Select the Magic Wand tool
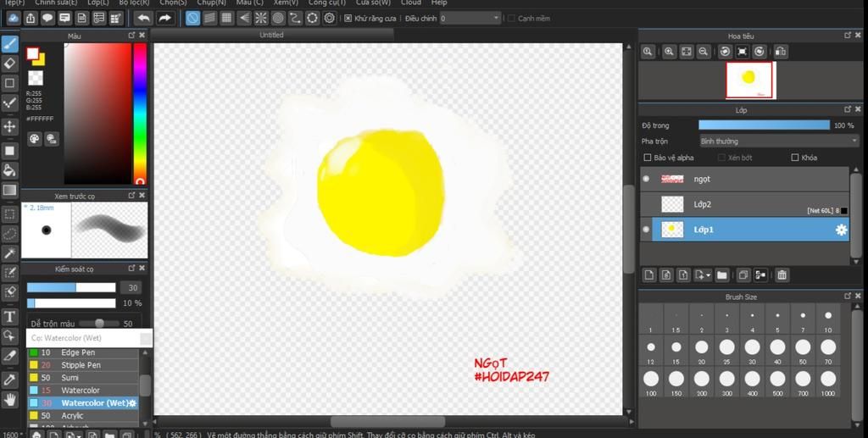The width and height of the screenshot is (868, 438). (x=9, y=253)
